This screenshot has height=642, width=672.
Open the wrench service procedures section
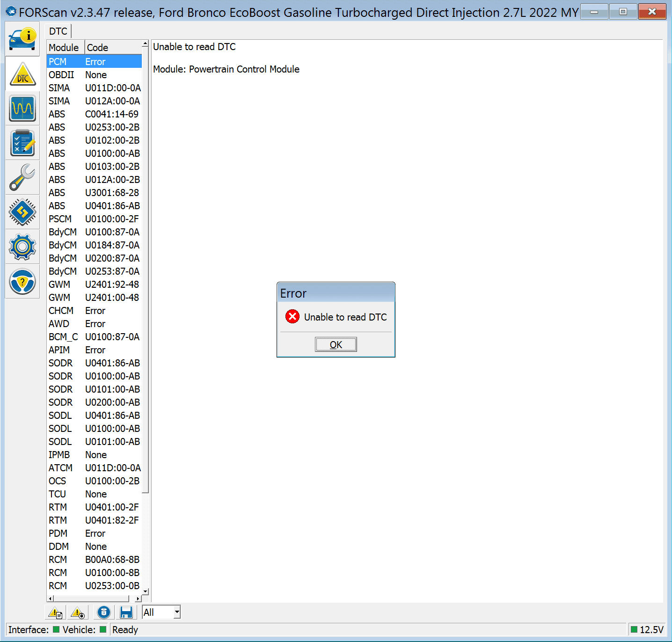pyautogui.click(x=22, y=177)
